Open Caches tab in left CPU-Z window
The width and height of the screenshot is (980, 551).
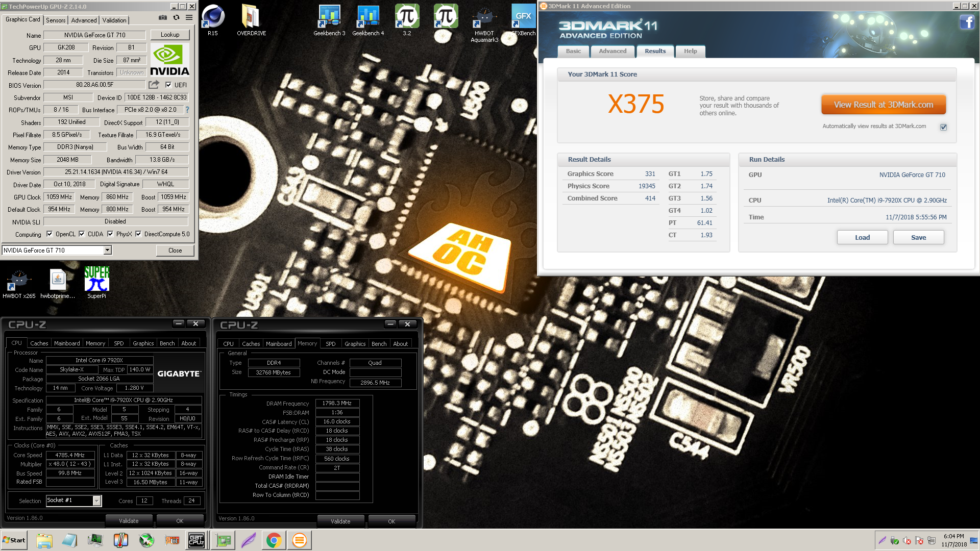tap(39, 343)
